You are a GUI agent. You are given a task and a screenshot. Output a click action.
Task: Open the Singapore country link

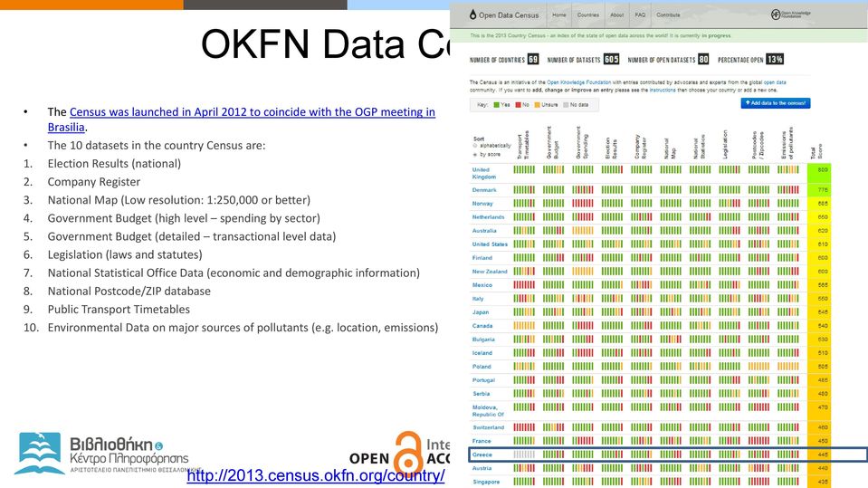(x=486, y=482)
